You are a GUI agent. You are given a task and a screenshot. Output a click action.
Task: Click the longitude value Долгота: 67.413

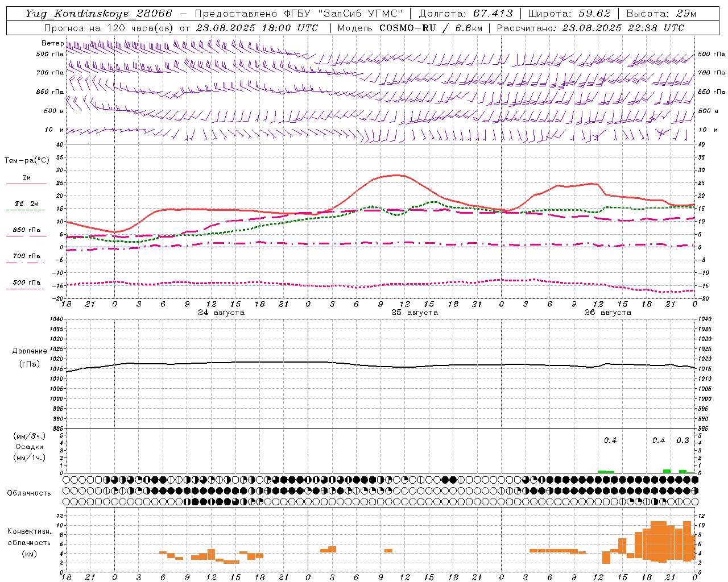pyautogui.click(x=466, y=14)
